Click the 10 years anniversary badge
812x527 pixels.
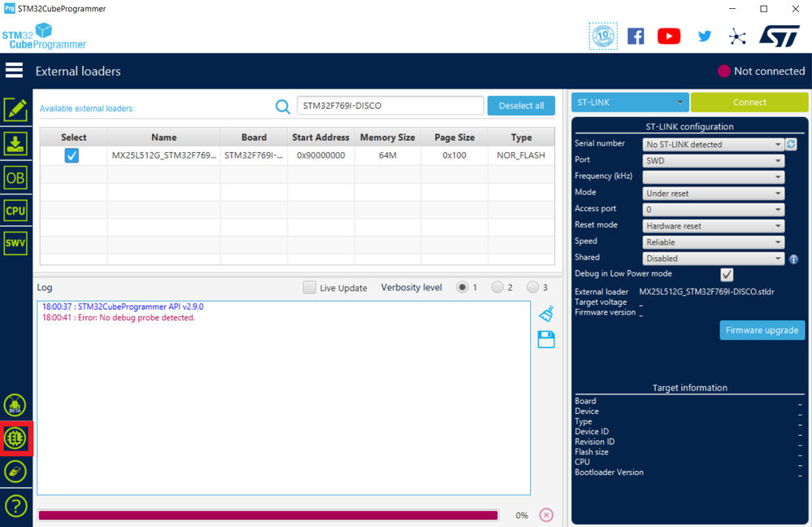603,37
